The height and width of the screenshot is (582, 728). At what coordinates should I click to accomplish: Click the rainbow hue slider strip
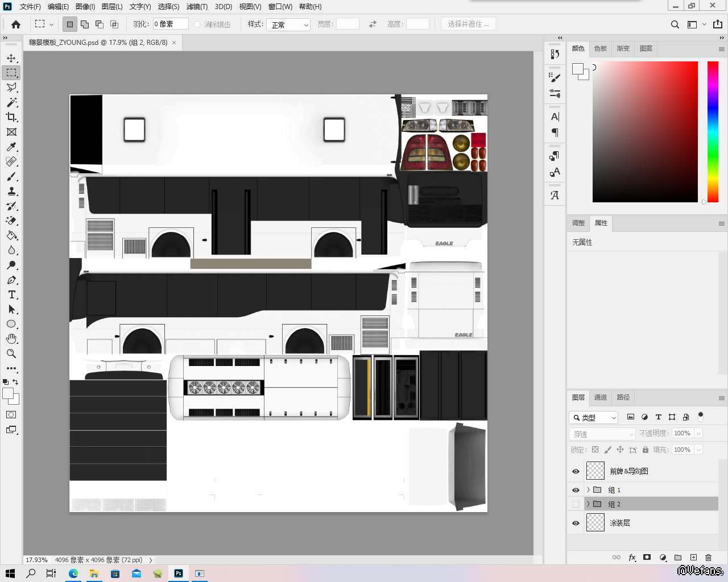[x=713, y=131]
